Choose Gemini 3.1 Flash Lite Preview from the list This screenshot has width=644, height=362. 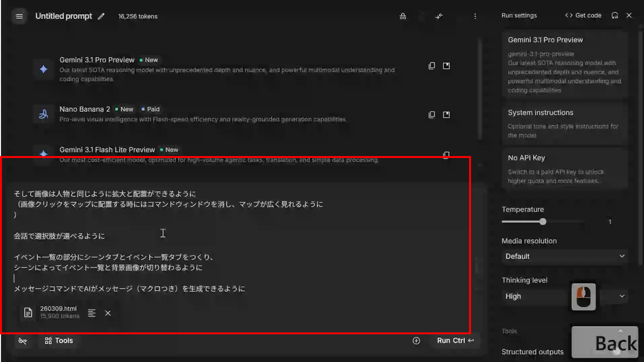(x=241, y=154)
